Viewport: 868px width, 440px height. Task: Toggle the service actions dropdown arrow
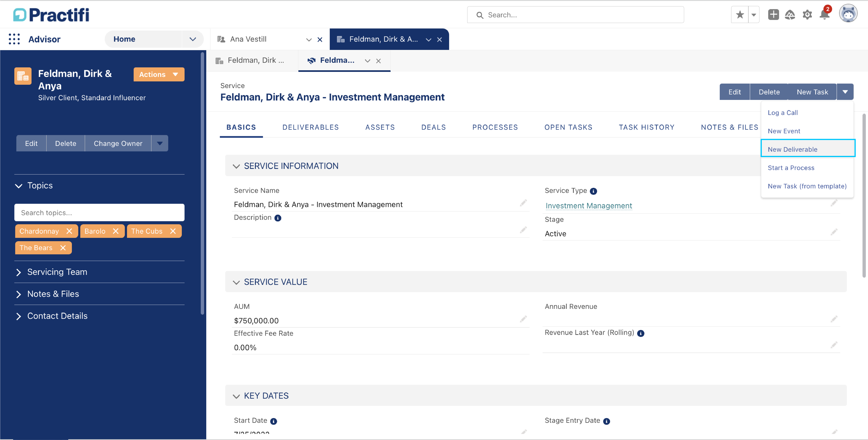845,92
